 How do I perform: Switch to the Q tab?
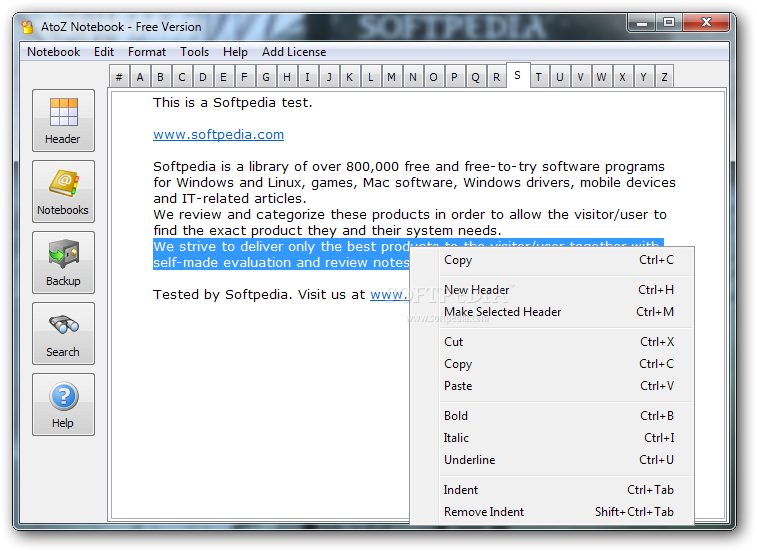click(476, 77)
